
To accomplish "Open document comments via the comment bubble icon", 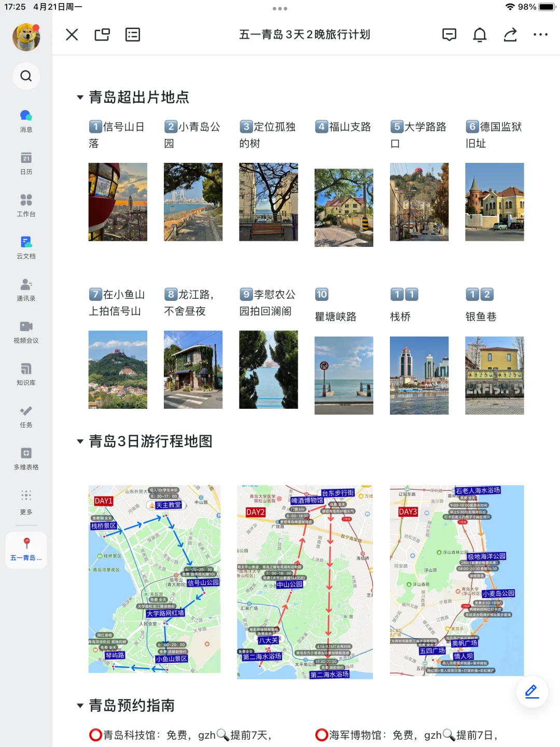I will coord(450,34).
